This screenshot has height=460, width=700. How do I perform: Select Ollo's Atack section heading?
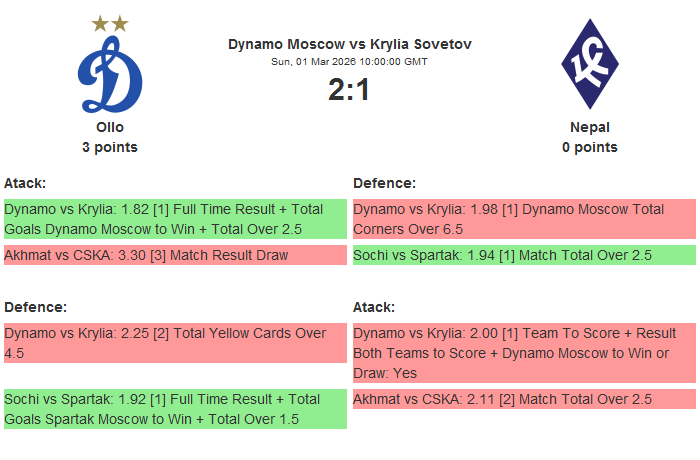coord(25,183)
